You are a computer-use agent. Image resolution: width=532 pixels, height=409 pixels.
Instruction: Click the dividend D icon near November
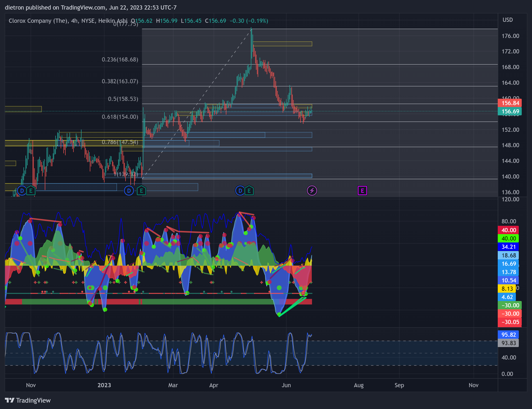tap(22, 191)
